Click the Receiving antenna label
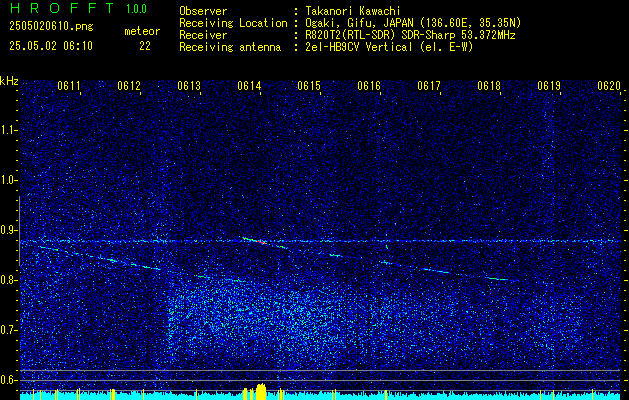The height and width of the screenshot is (400, 629). pyautogui.click(x=230, y=47)
